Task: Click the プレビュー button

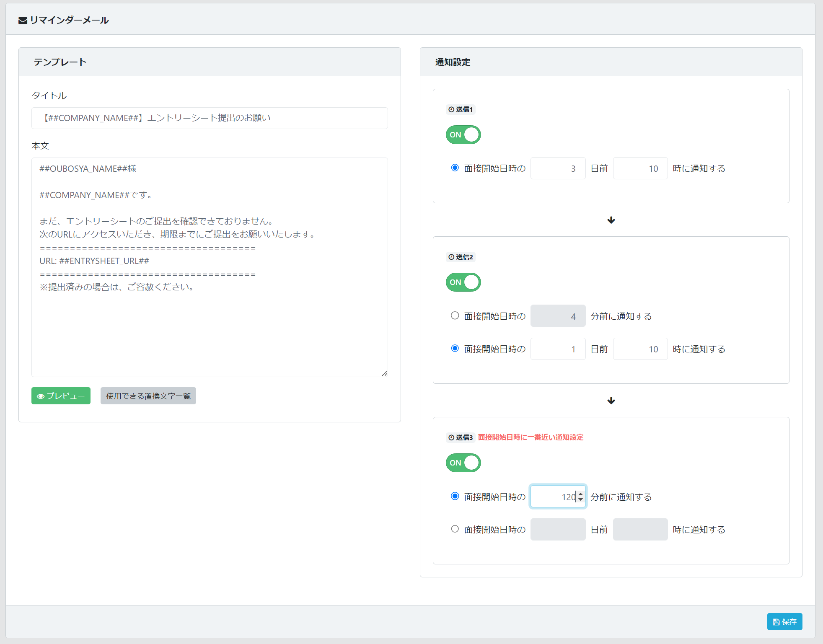Action: [x=61, y=396]
